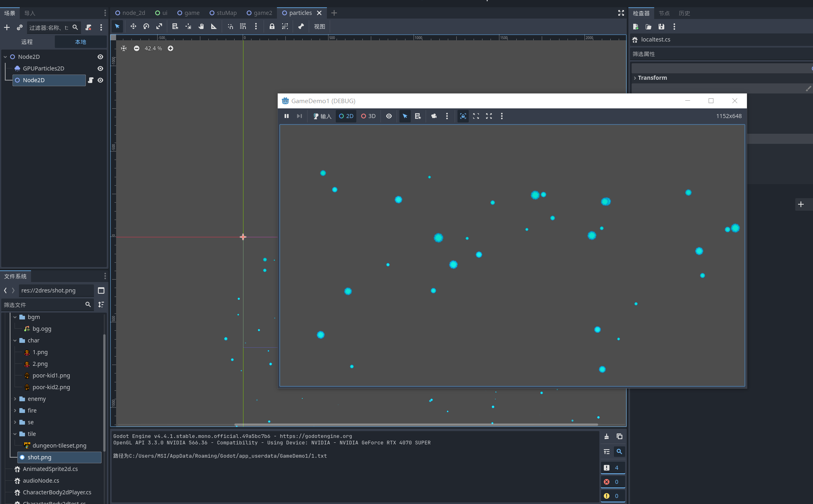
Task: Instantiate a child scene with link icon
Action: pos(19,27)
